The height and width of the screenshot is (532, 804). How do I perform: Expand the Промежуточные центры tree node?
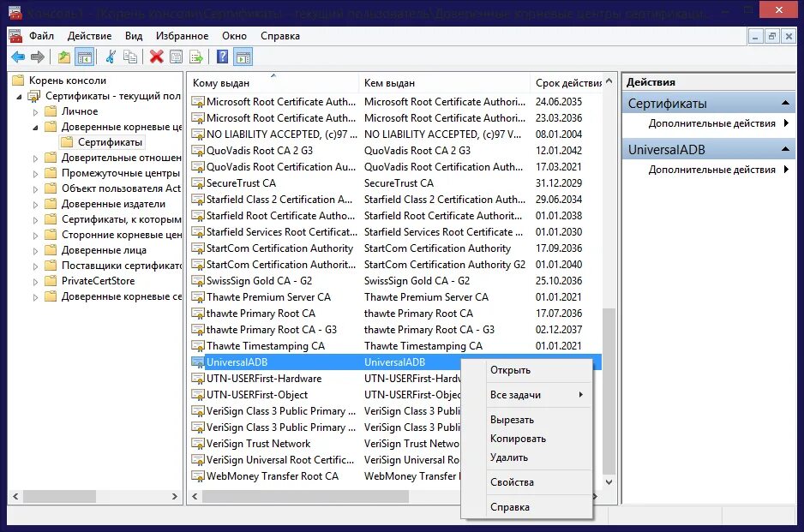pos(35,174)
